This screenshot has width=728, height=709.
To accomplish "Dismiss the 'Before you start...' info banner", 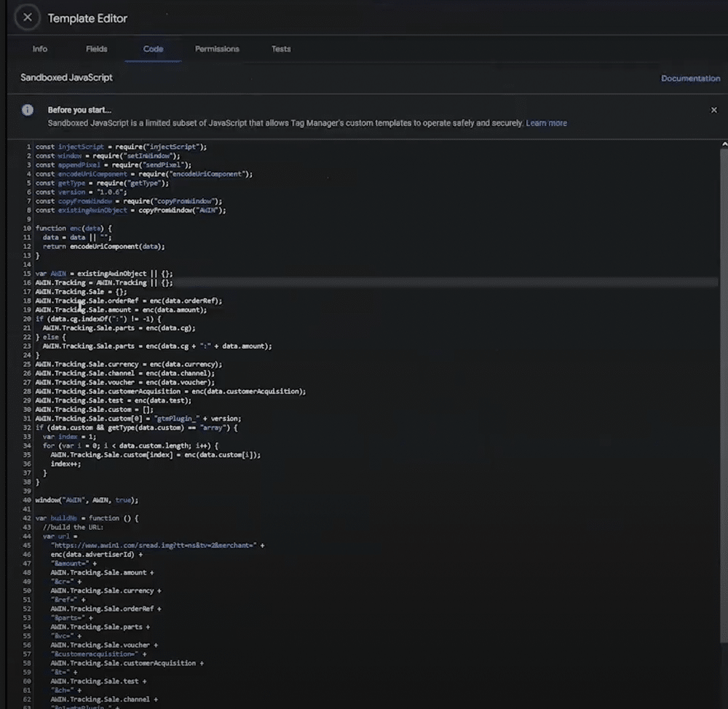I will (713, 110).
